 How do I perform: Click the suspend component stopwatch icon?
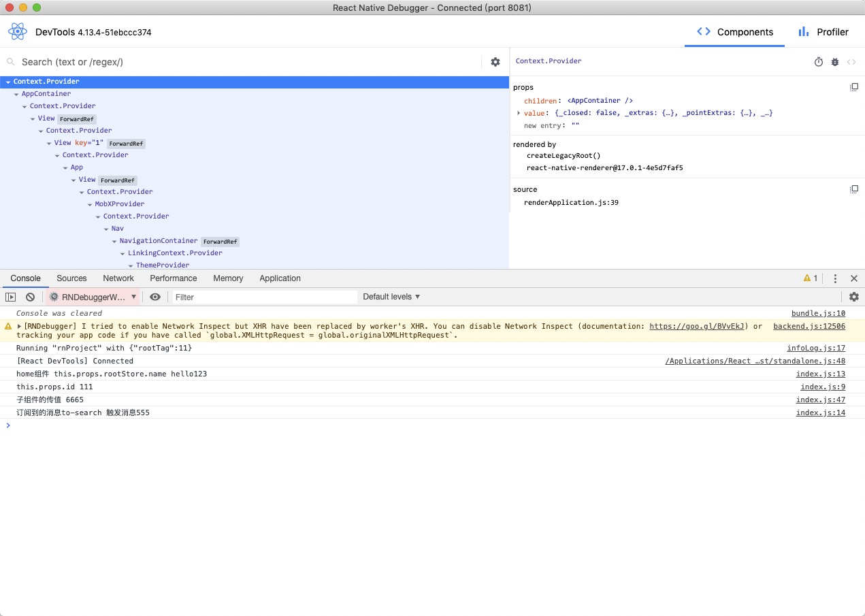coord(819,62)
